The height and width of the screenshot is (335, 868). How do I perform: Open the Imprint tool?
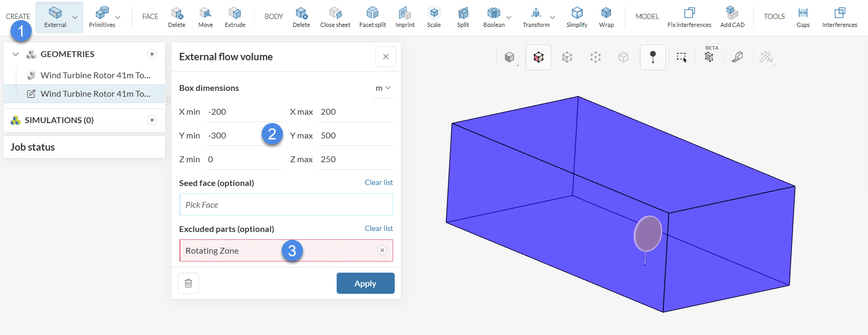[405, 17]
